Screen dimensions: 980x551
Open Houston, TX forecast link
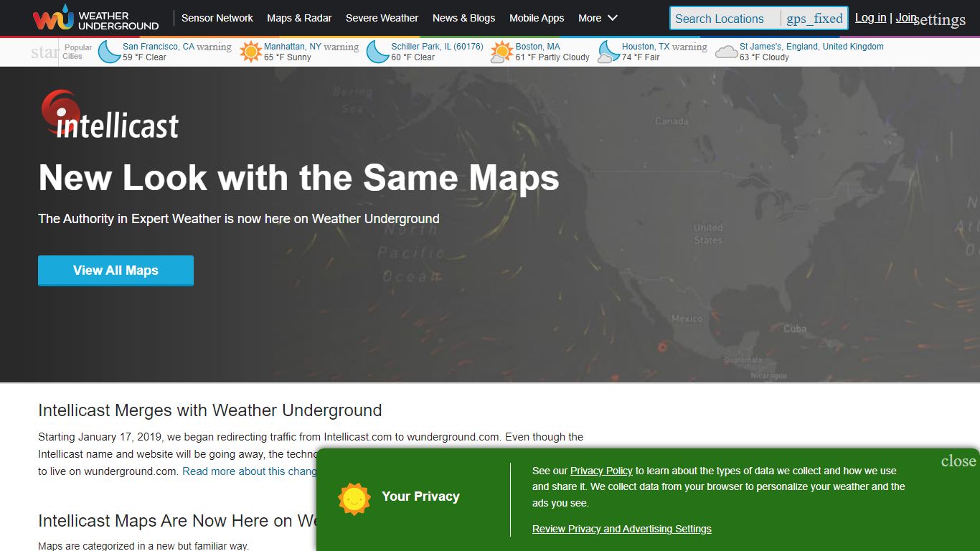(646, 47)
